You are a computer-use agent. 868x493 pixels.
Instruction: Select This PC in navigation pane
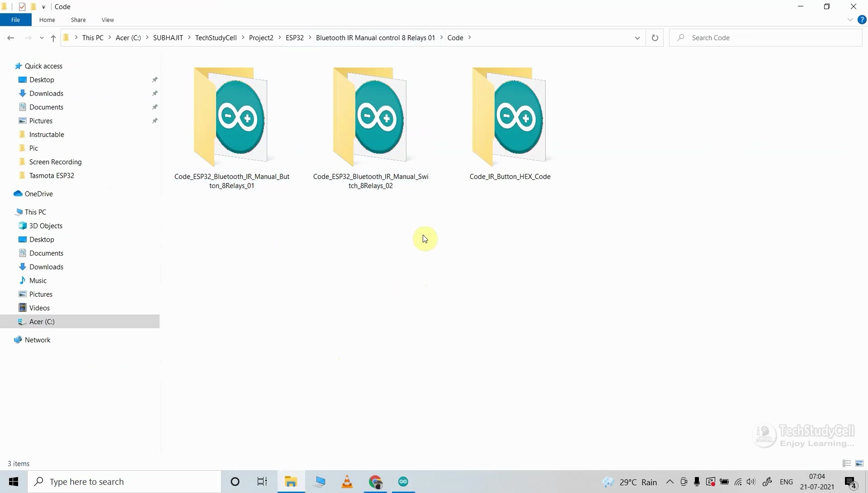click(x=35, y=212)
